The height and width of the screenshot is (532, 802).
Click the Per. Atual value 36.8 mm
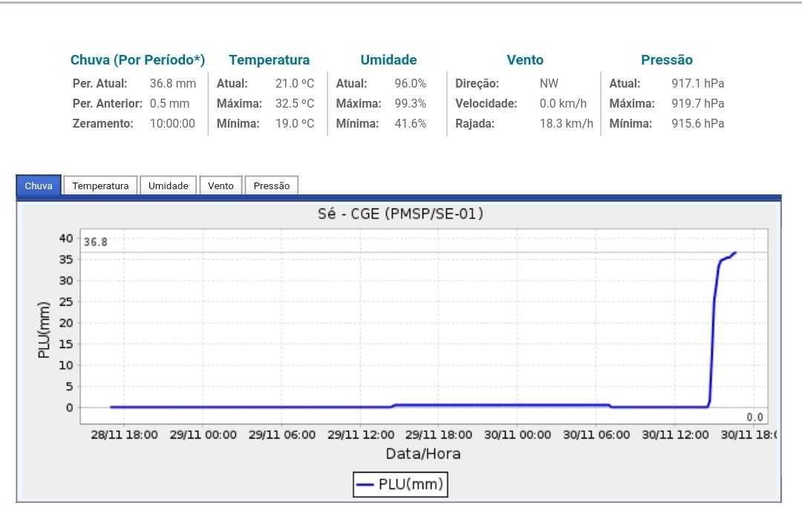click(x=173, y=83)
